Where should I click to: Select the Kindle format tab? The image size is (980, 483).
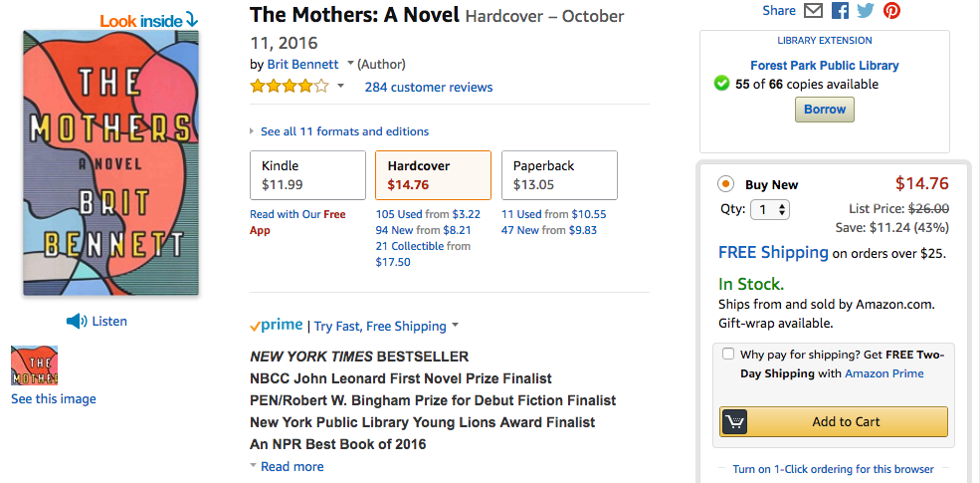coord(307,175)
